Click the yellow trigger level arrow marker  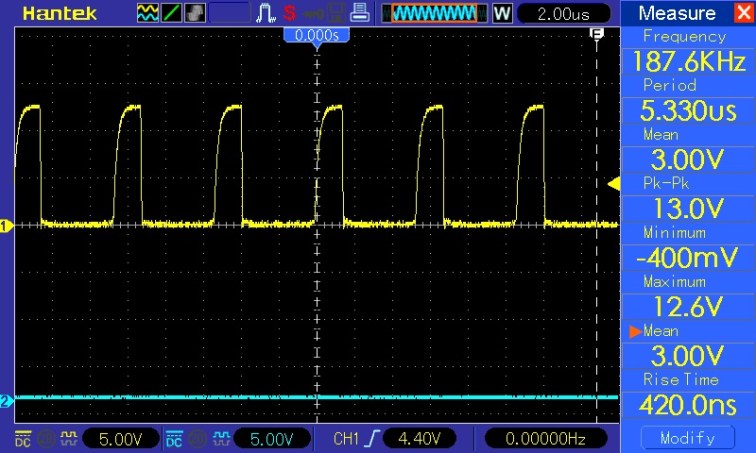(614, 183)
